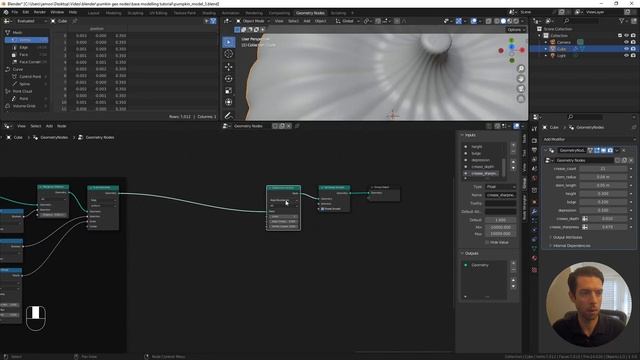Select the Rotate tool in viewport toolbar
Viewport: 640px width, 360px height.
229,79
